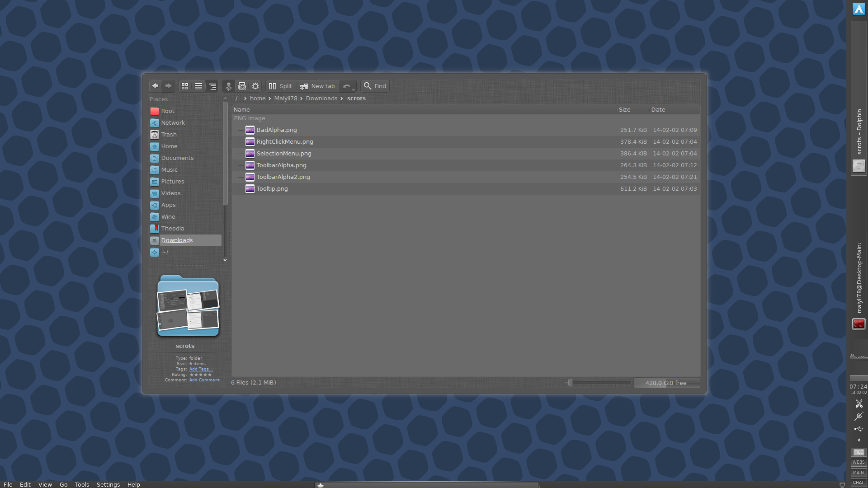
Task: Select file Tooltip.png
Action: (x=466, y=188)
